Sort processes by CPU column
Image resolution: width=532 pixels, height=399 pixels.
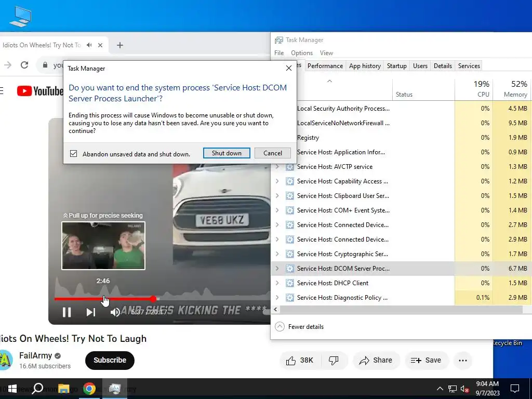click(474, 89)
